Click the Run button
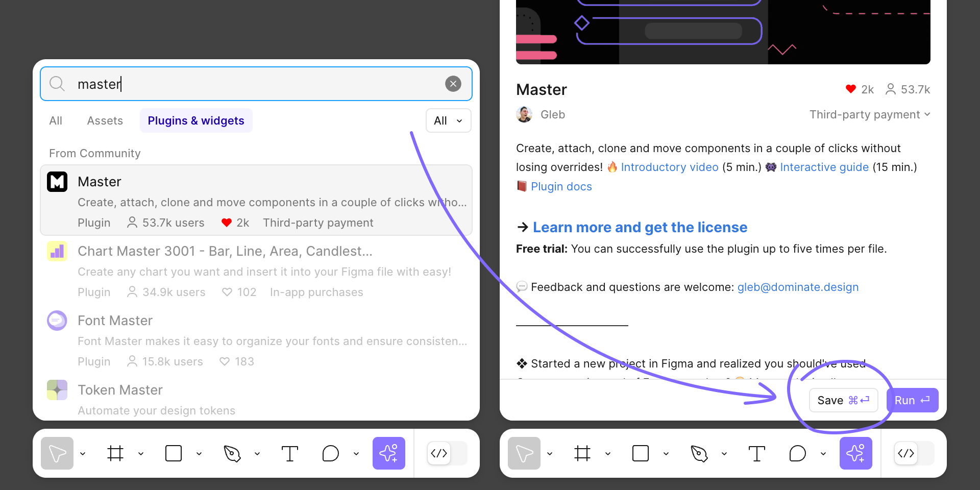The image size is (980, 490). [913, 400]
